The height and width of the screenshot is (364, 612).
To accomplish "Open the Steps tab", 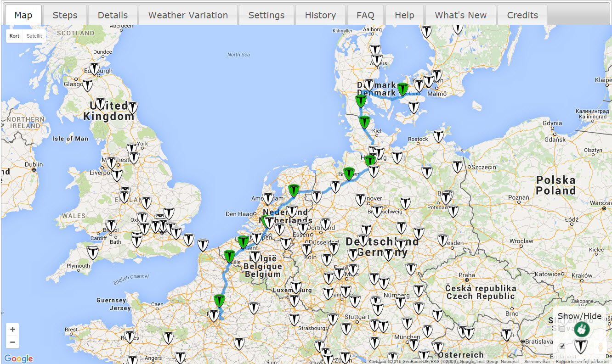I will [65, 15].
